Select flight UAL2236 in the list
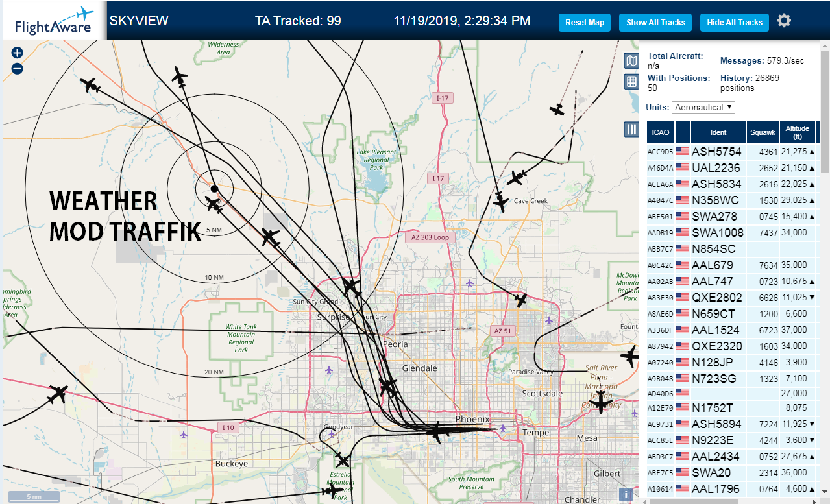This screenshot has width=830, height=504. (x=716, y=167)
